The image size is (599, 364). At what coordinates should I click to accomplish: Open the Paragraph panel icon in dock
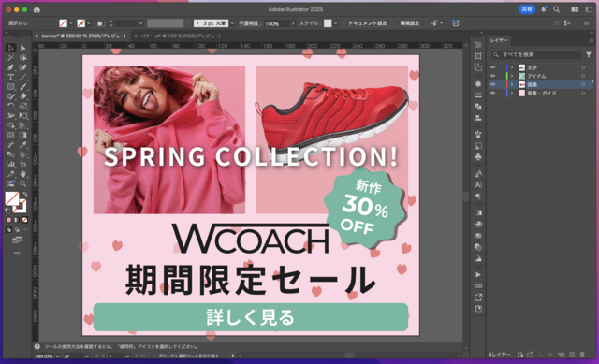click(x=478, y=197)
